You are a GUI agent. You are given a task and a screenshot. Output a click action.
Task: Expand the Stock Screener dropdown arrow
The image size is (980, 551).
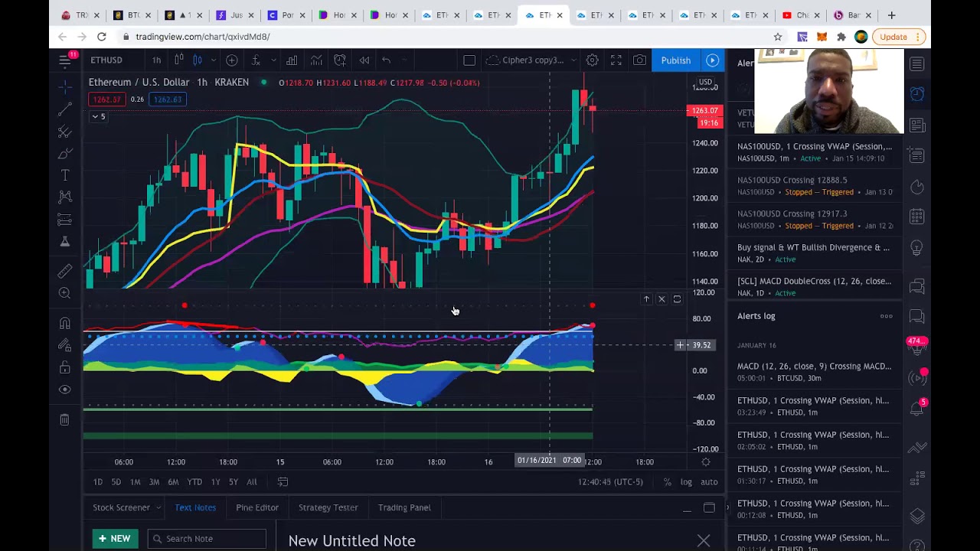click(158, 507)
